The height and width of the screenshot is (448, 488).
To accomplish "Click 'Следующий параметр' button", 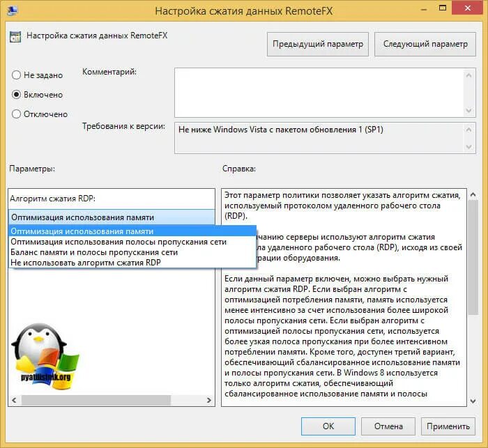I will (425, 44).
